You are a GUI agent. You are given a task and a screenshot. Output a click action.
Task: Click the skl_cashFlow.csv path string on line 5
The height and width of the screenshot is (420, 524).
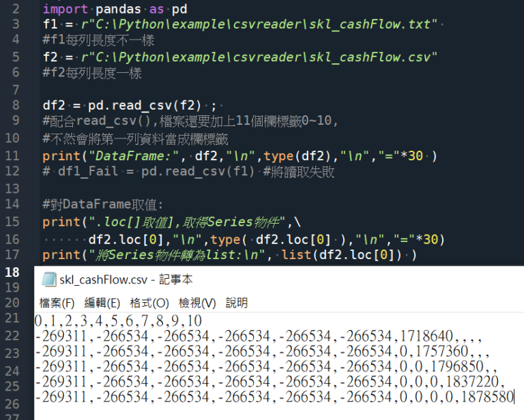pos(259,57)
